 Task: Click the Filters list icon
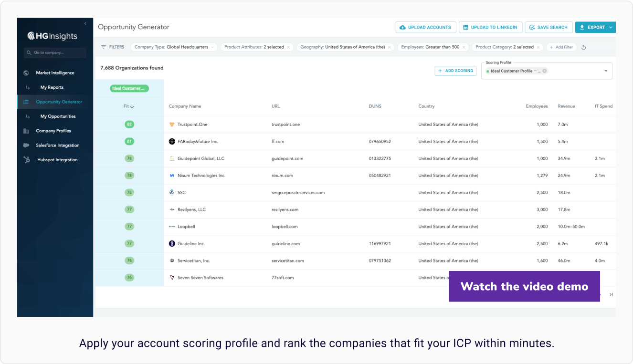tap(104, 47)
